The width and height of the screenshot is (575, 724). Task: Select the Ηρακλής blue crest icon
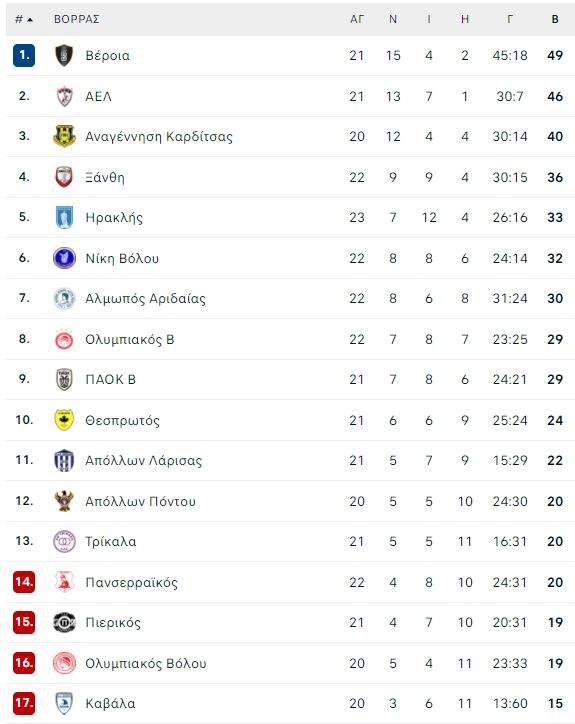pyautogui.click(x=64, y=217)
